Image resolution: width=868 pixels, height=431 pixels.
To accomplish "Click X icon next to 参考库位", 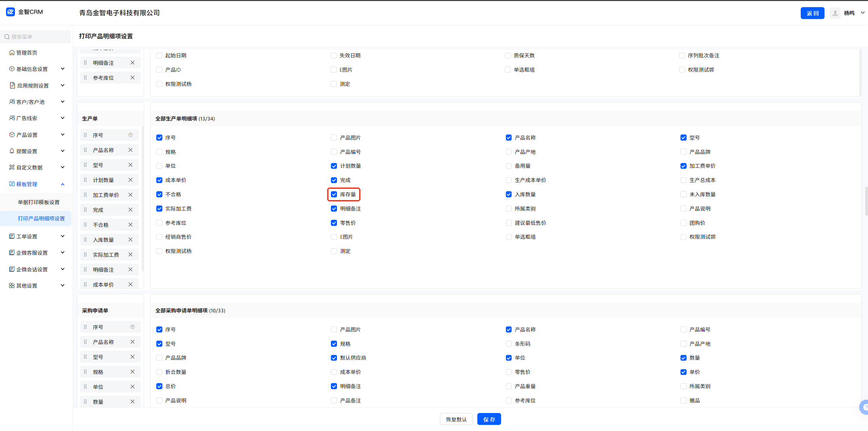I will (132, 77).
